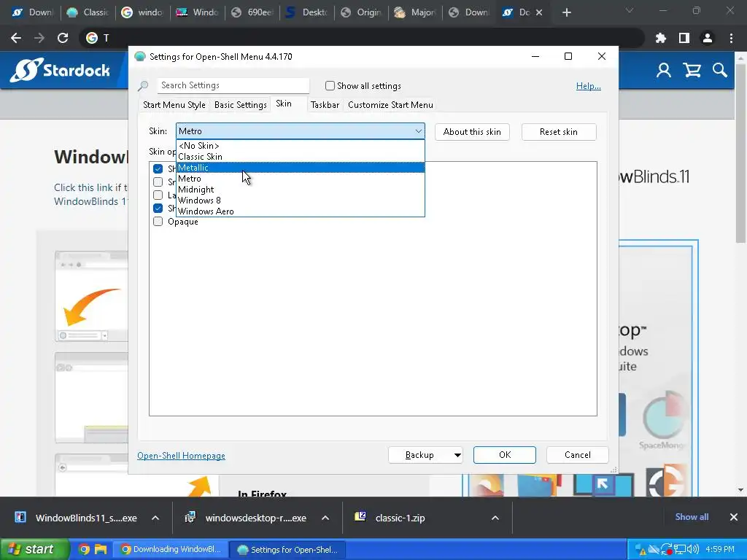Click the Google icon in the address bar
This screenshot has height=560, width=747.
pos(91,38)
